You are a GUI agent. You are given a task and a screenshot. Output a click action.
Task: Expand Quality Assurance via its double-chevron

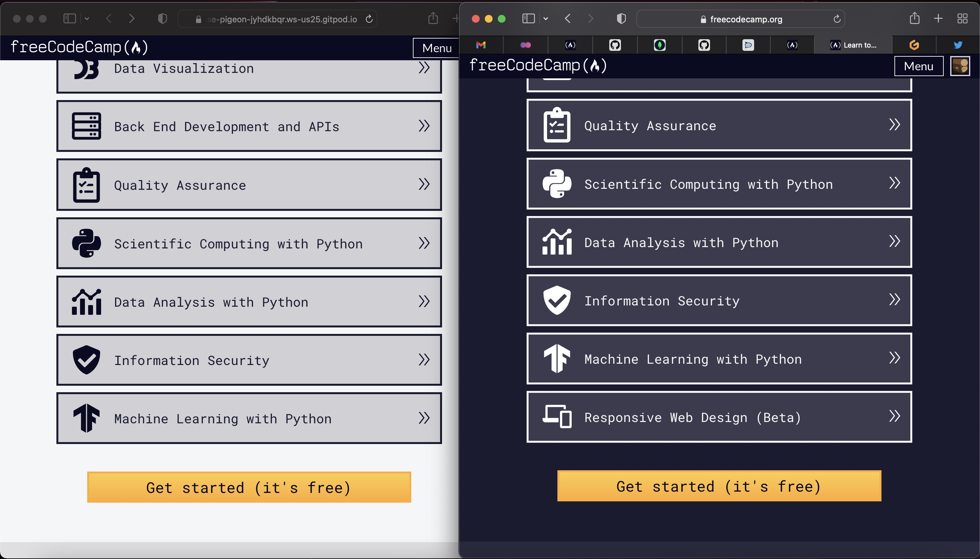coord(895,125)
